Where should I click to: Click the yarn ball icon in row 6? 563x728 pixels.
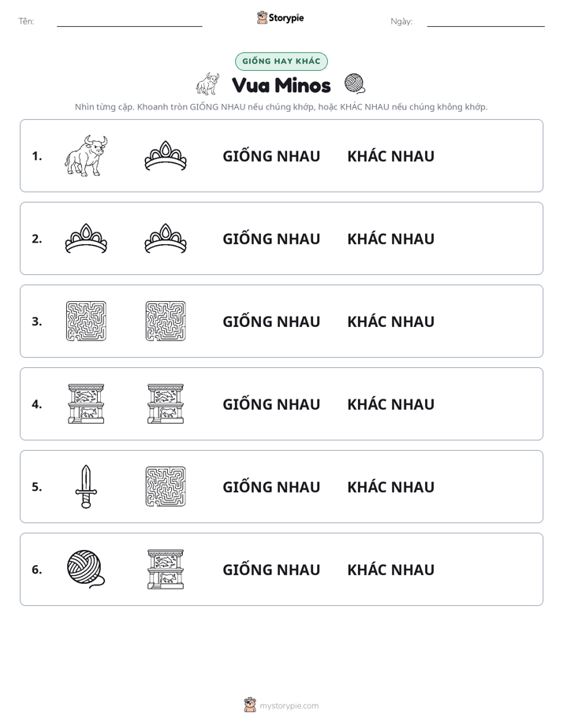86,569
